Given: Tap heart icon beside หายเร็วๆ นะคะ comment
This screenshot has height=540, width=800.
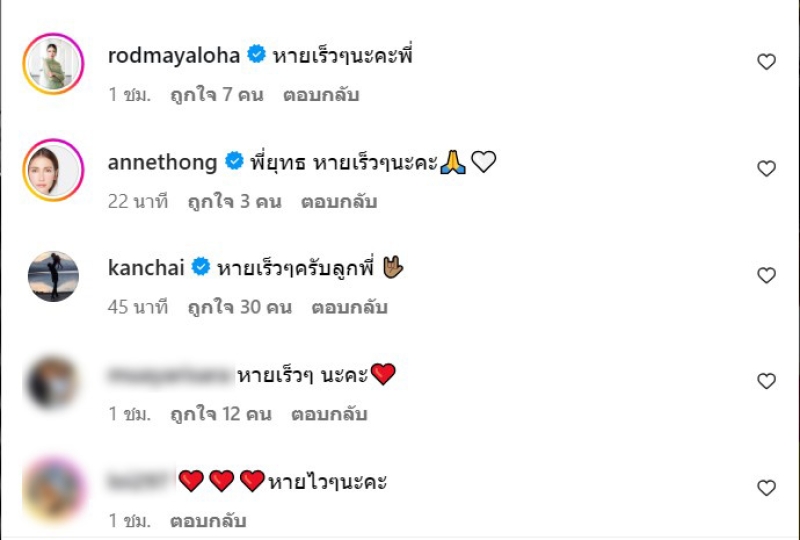Looking at the screenshot, I should (766, 381).
